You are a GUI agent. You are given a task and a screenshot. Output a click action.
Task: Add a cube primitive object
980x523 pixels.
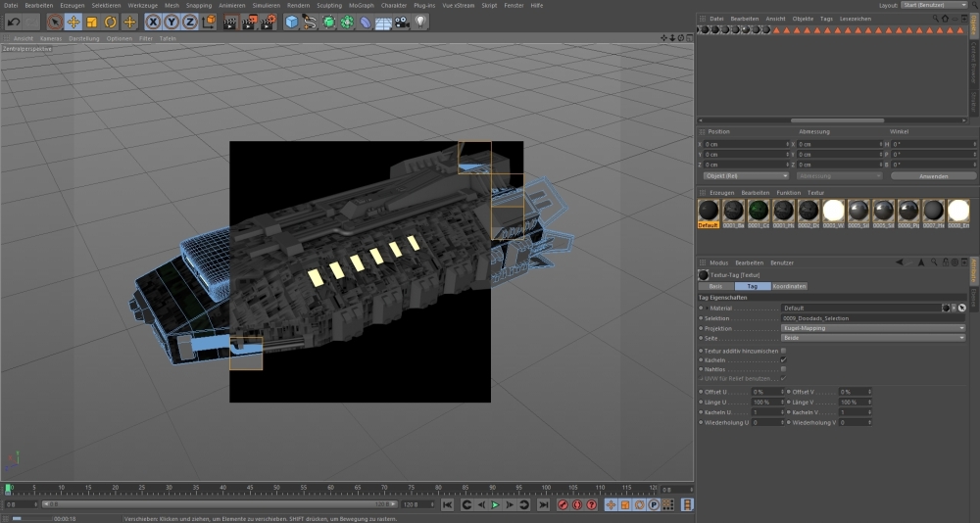[x=291, y=22]
